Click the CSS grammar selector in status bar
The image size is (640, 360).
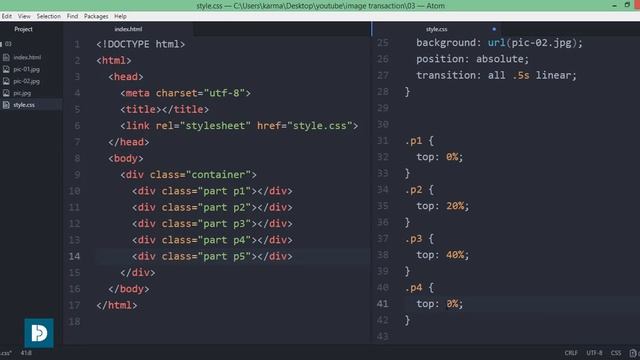point(616,353)
